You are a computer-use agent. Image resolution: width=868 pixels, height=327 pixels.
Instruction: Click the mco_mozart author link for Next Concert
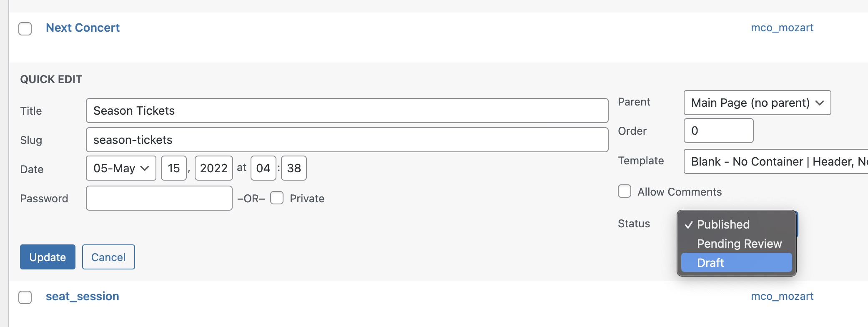tap(782, 28)
